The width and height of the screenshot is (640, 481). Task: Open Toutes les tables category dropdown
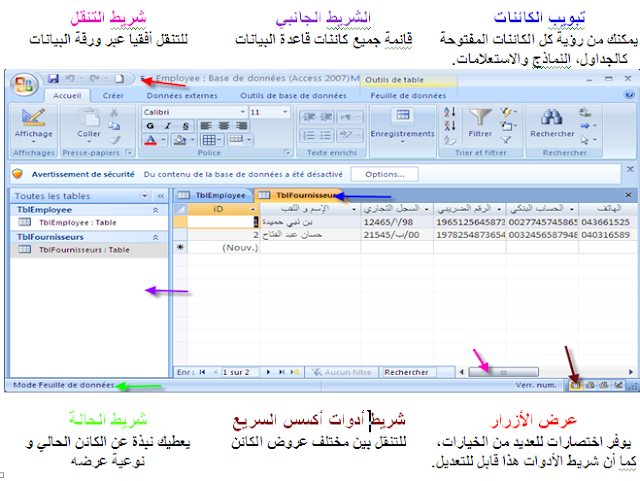(144, 196)
